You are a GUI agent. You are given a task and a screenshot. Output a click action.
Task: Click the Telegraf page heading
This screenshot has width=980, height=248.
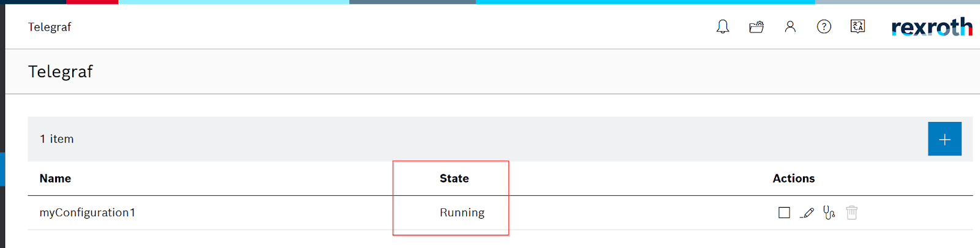(60, 72)
